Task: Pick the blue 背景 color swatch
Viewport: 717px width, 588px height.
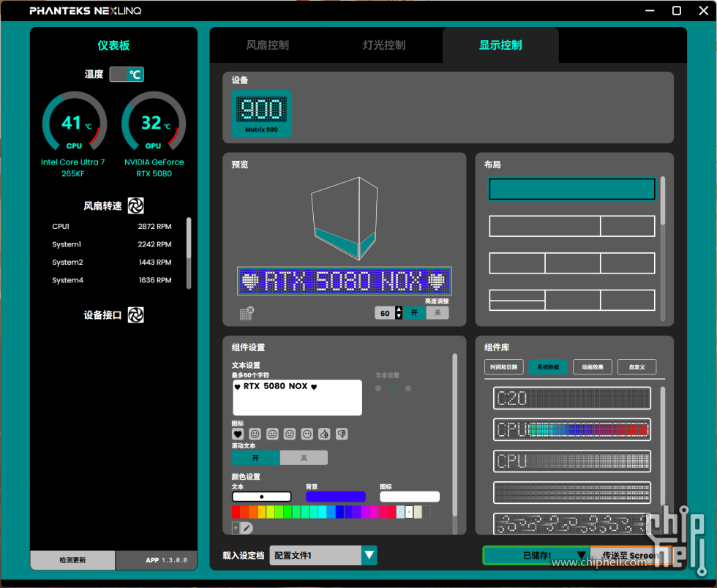Action: [335, 497]
